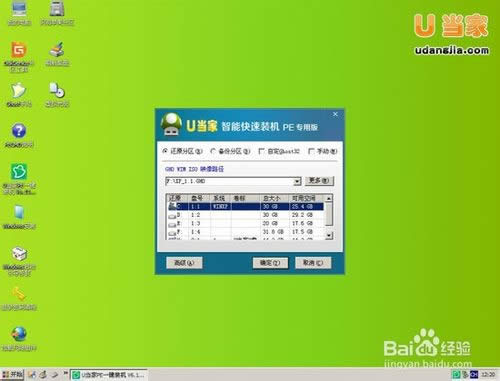Click the first quick launch taskbar icon
The image size is (500, 381).
(32, 374)
